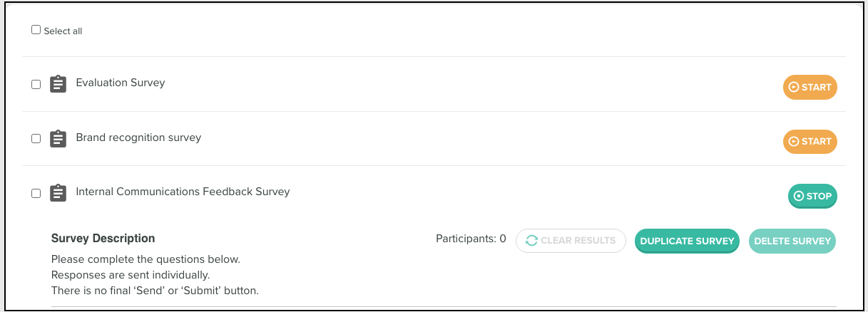Click the Internal Communications Feedback Survey clipboard icon
Screen dimensions: 868x312
tap(58, 193)
